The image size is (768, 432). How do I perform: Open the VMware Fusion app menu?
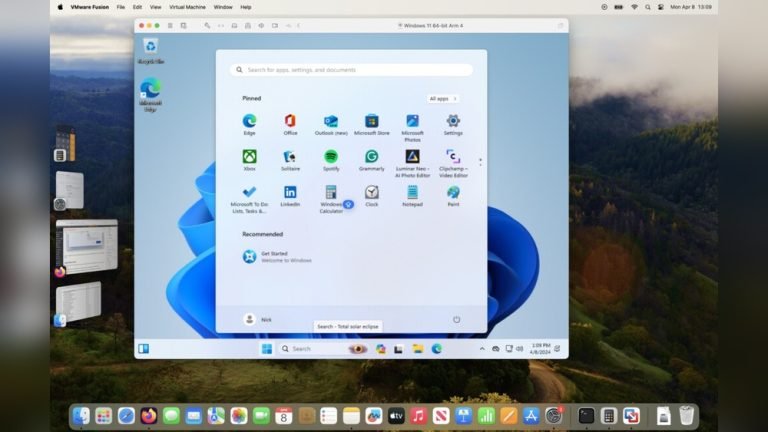90,7
